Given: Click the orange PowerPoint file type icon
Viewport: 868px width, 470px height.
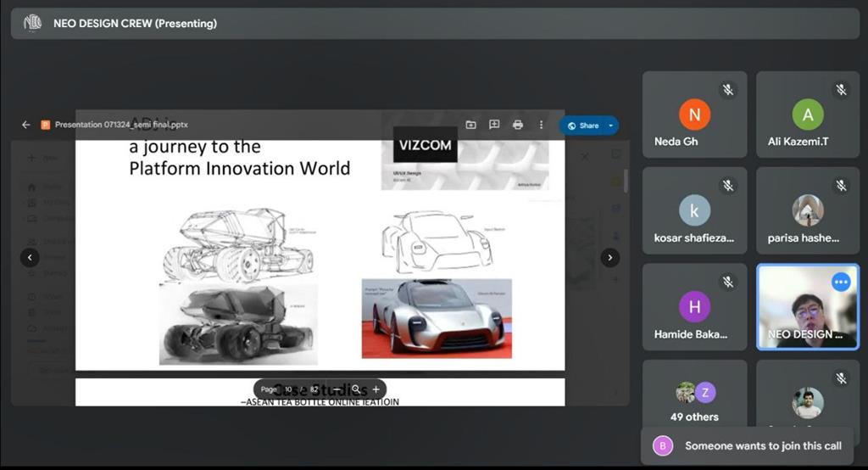Looking at the screenshot, I should [46, 125].
